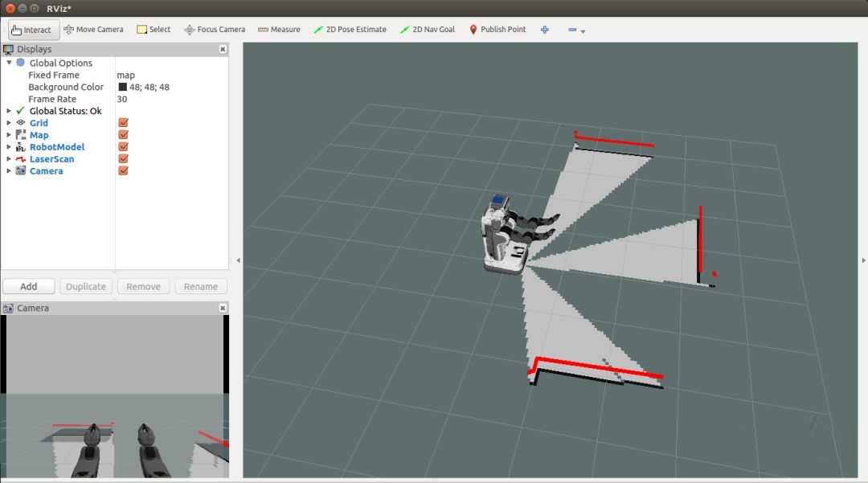Activate 2D Nav Goal tool
This screenshot has height=483, width=868.
428,29
